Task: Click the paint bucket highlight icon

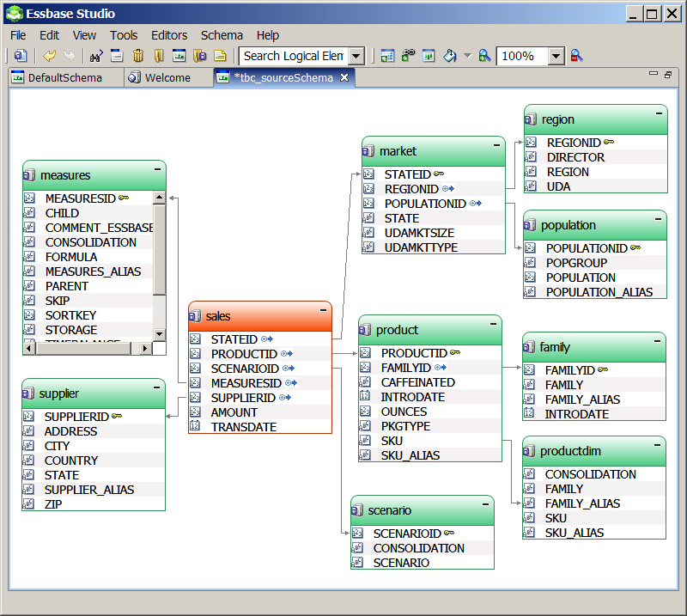Action: (x=449, y=56)
